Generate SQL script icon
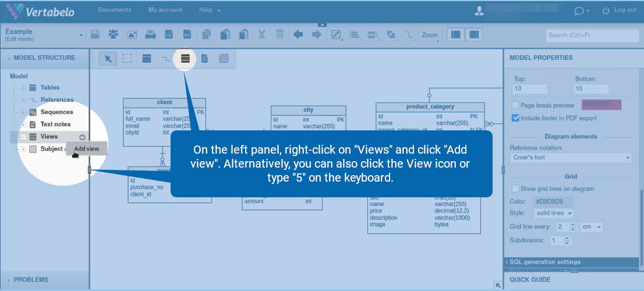Viewport: 644px width, 291px height. point(169,34)
